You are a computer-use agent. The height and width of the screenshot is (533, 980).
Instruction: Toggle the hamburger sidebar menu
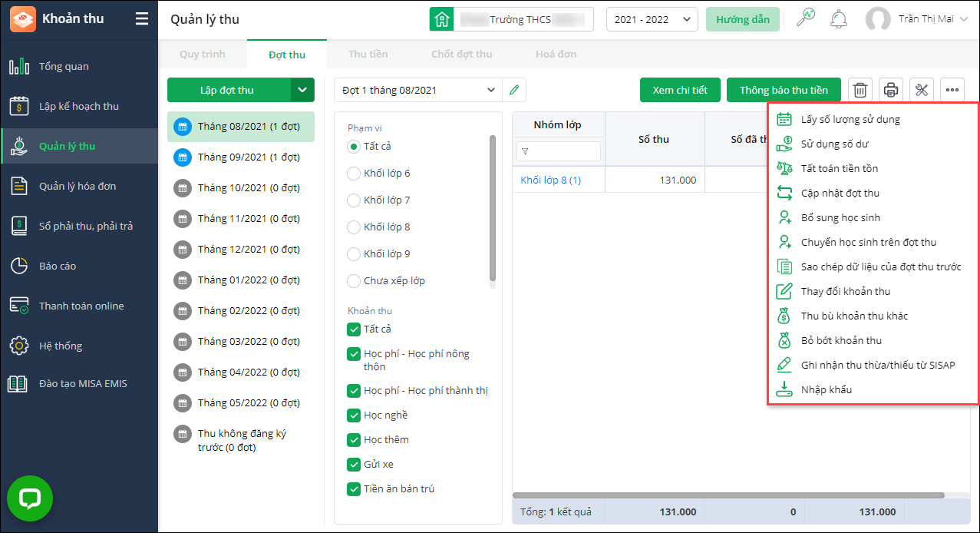(142, 19)
